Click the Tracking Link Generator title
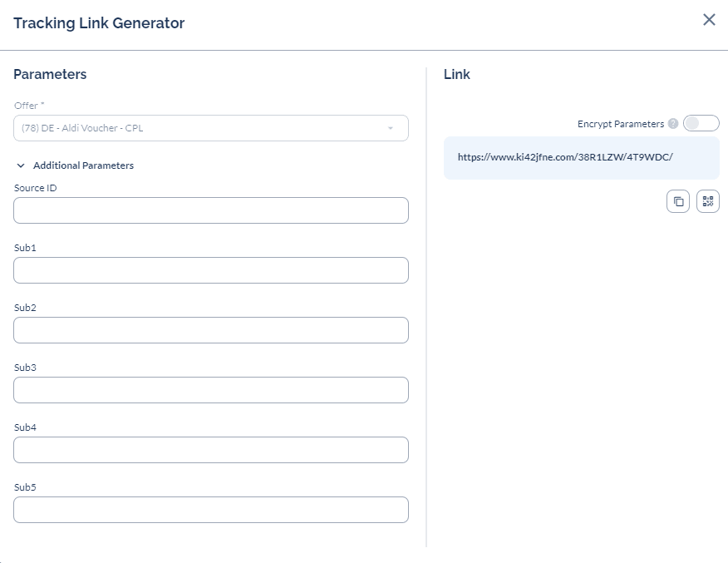Viewport: 728px width, 563px height. (99, 22)
